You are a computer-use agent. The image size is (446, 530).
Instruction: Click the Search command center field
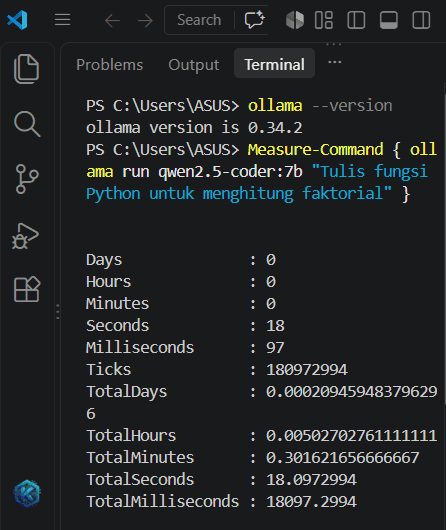coord(199,20)
